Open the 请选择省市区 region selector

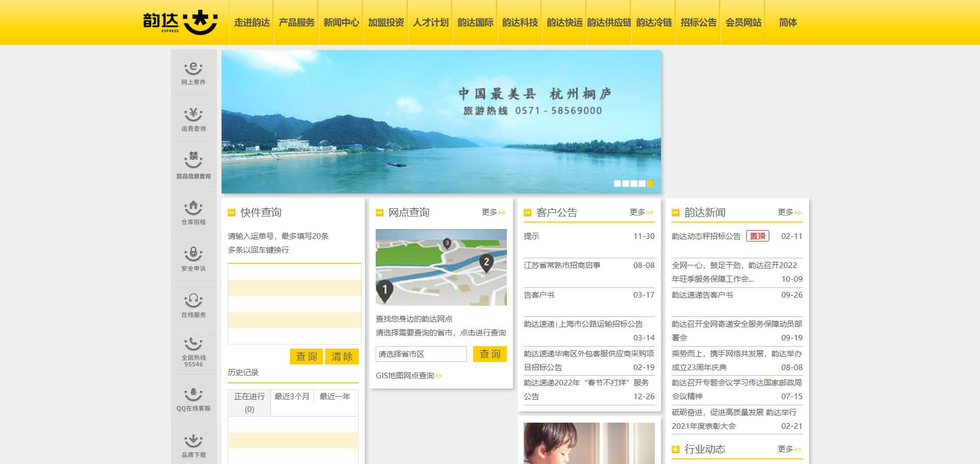(x=421, y=354)
